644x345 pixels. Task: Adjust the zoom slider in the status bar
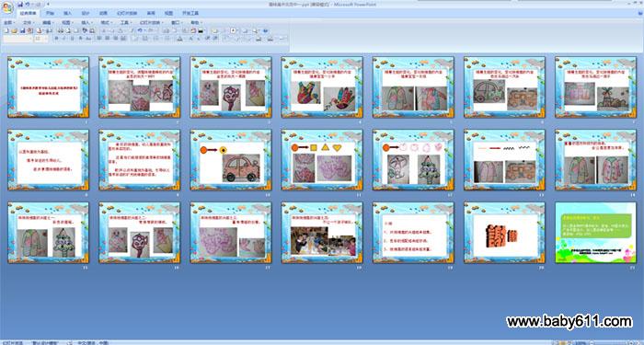[612, 342]
